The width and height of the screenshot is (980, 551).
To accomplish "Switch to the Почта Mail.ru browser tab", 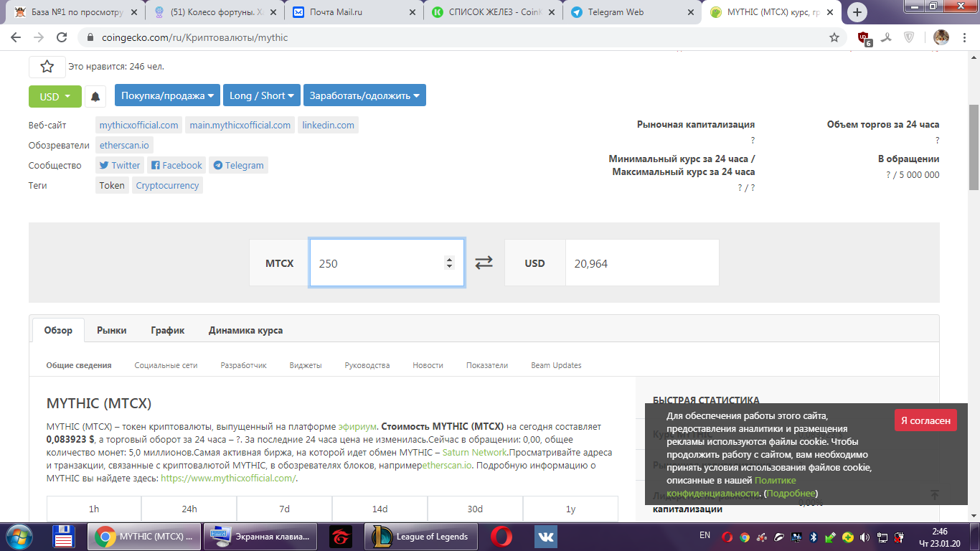I will click(352, 12).
